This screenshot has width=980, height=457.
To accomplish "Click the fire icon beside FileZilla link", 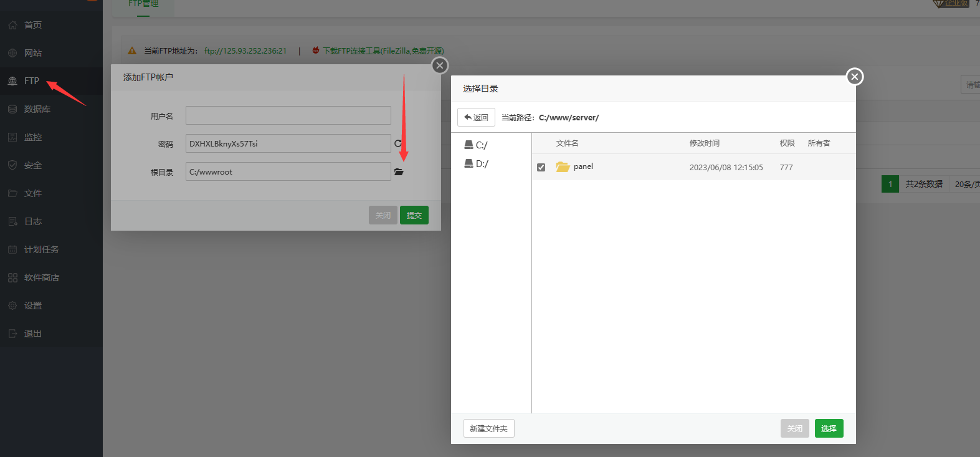I will pos(316,51).
